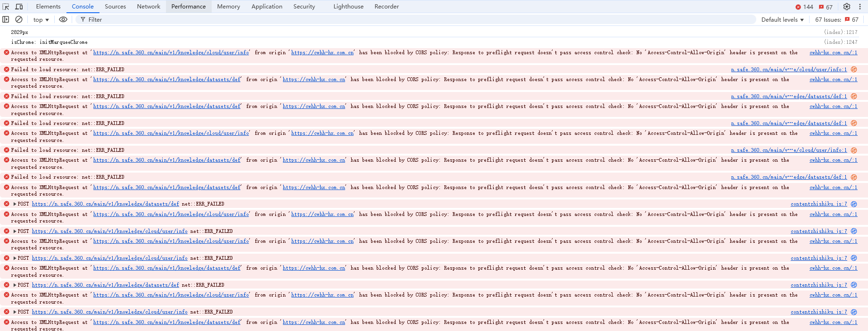Click the Filter input field
The width and height of the screenshot is (868, 331).
pyautogui.click(x=415, y=20)
